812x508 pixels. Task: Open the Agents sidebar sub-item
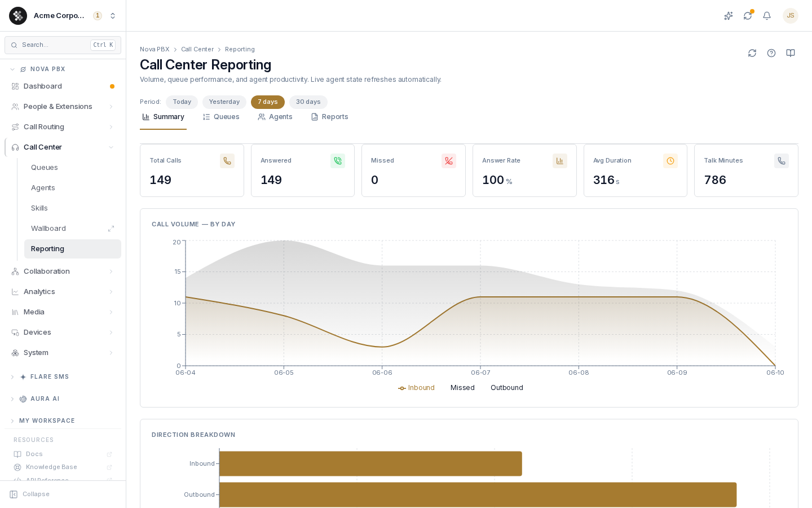tap(72, 188)
